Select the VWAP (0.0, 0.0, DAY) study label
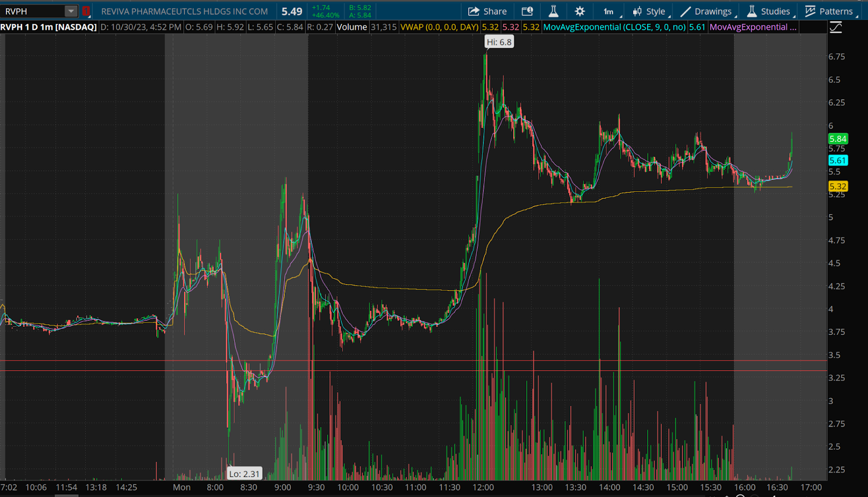The image size is (868, 497). [439, 27]
